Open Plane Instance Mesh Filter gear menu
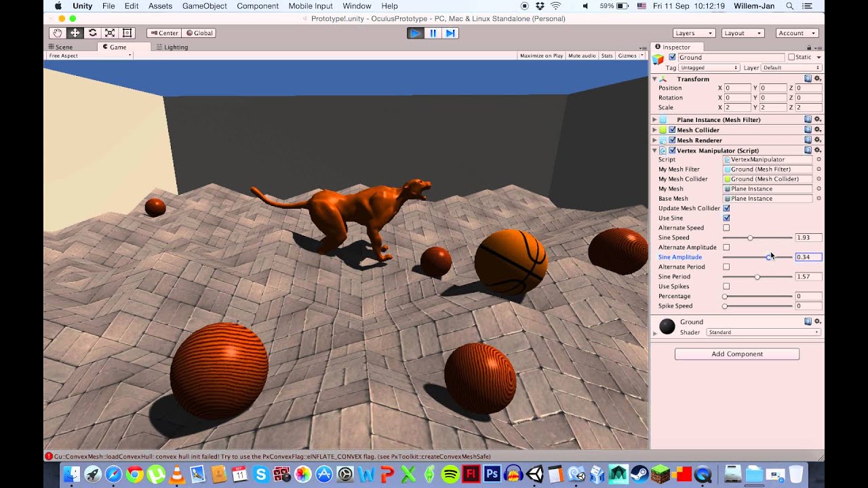The image size is (868, 488). [818, 119]
